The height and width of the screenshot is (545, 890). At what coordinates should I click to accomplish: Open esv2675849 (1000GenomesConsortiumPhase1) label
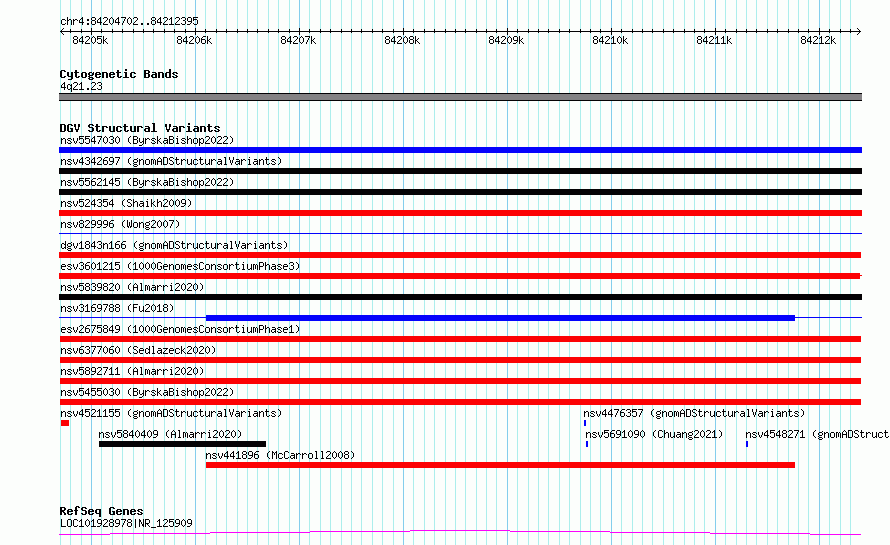click(x=180, y=329)
